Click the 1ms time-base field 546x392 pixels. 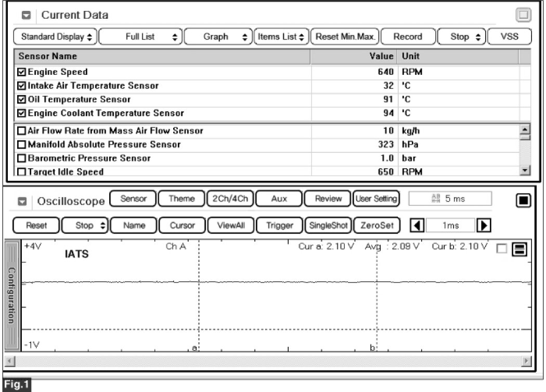450,226
